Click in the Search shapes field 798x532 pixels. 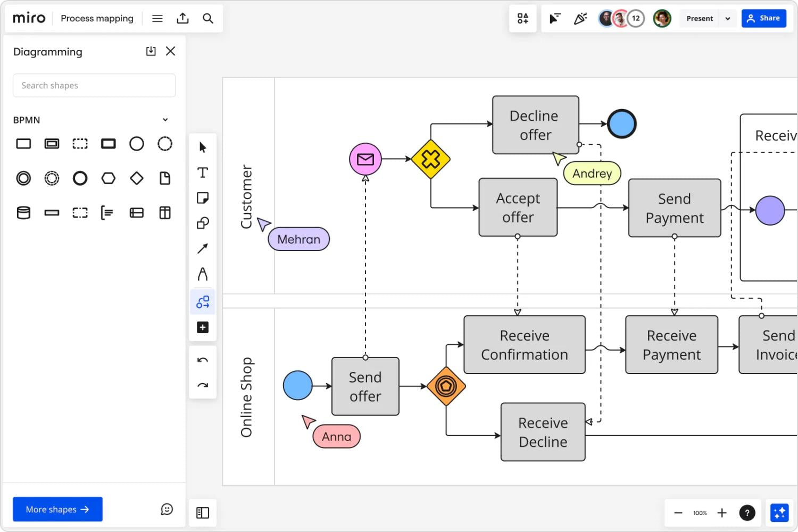click(x=94, y=85)
